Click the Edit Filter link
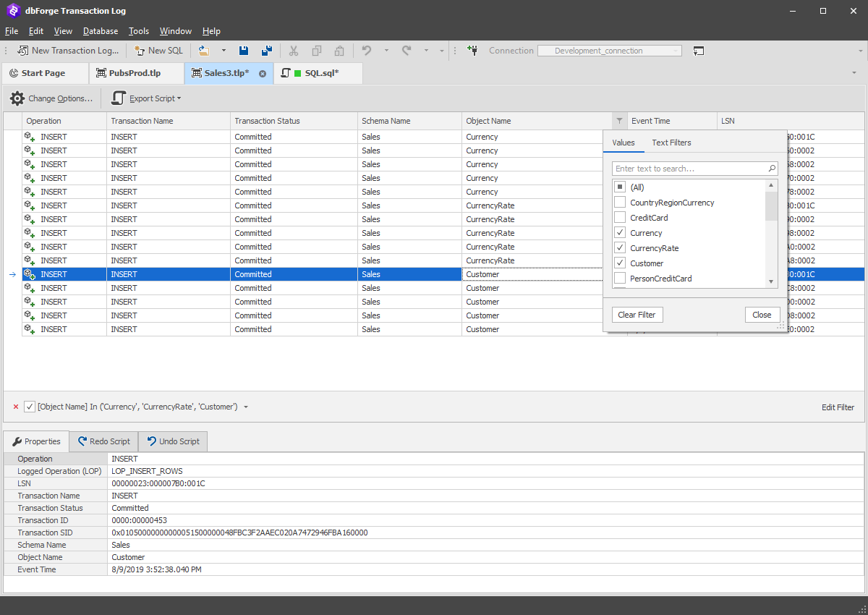 pyautogui.click(x=838, y=407)
